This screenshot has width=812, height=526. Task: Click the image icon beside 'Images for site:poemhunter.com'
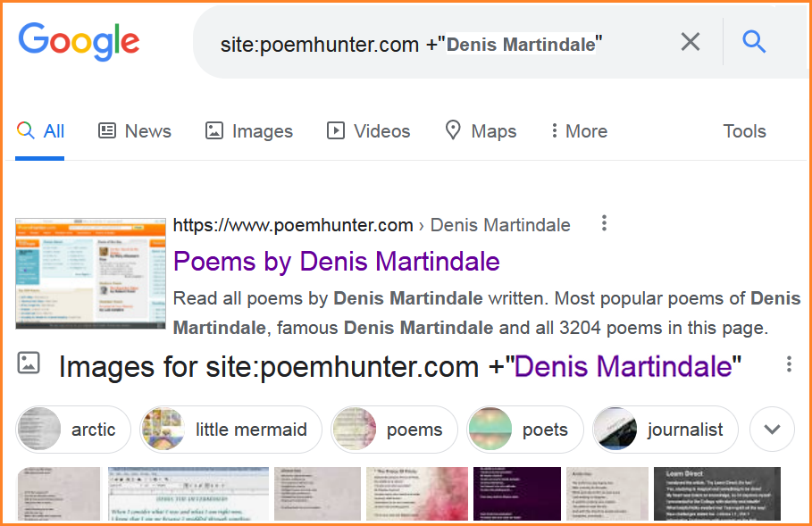[29, 363]
